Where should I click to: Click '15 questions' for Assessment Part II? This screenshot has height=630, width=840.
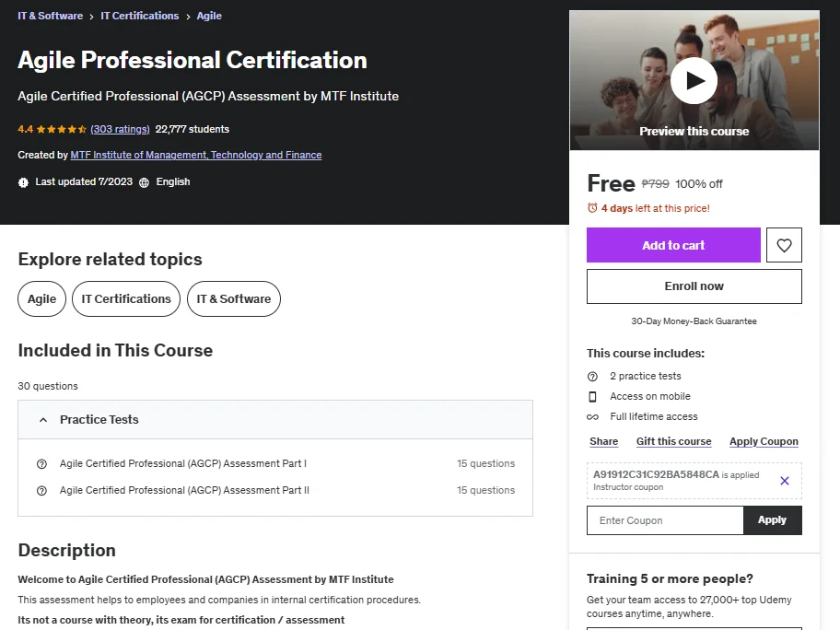click(486, 490)
